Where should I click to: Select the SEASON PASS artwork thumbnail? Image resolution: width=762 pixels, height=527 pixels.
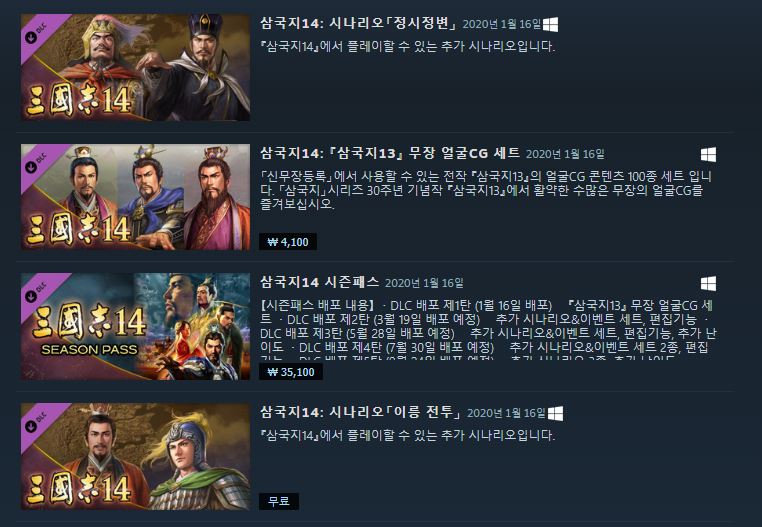click(136, 326)
